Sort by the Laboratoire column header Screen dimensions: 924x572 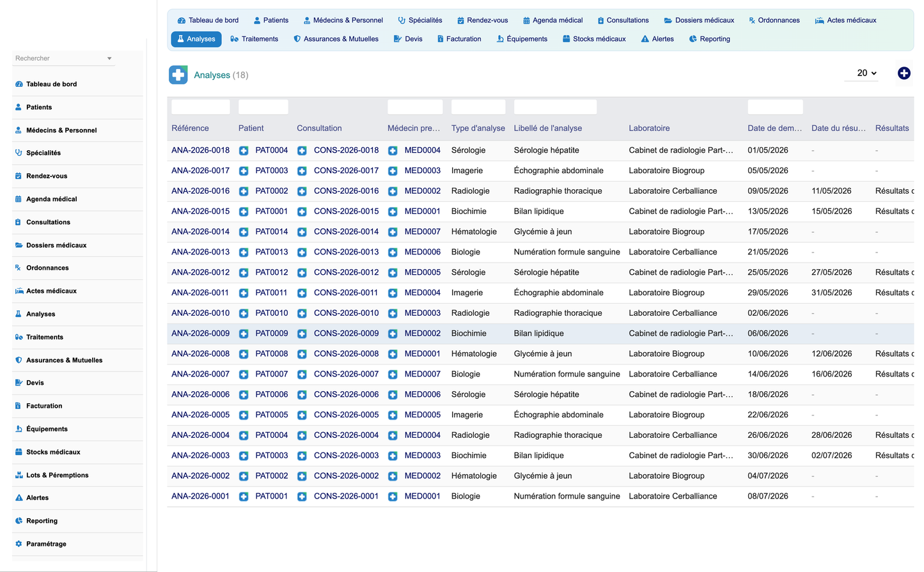[x=649, y=128]
